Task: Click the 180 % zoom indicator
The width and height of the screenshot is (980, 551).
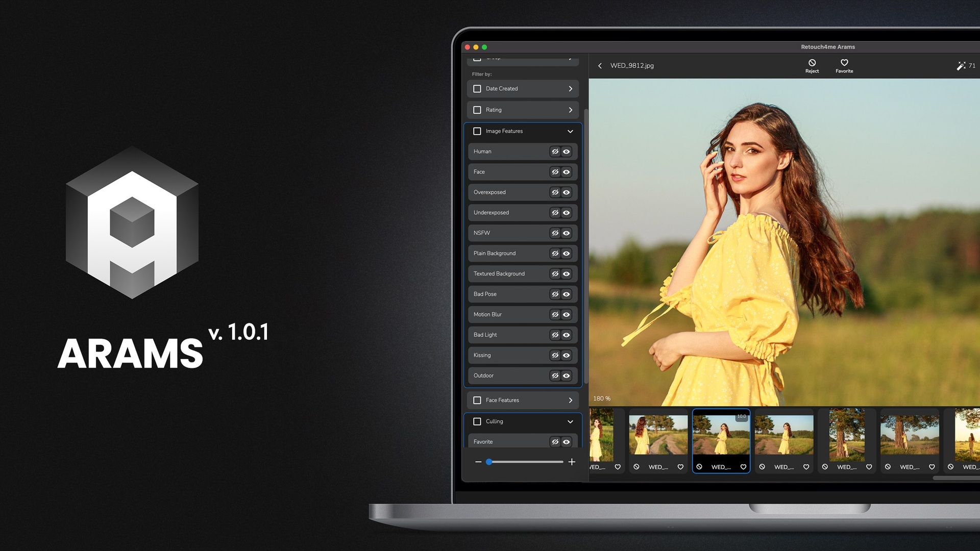Action: coord(602,398)
